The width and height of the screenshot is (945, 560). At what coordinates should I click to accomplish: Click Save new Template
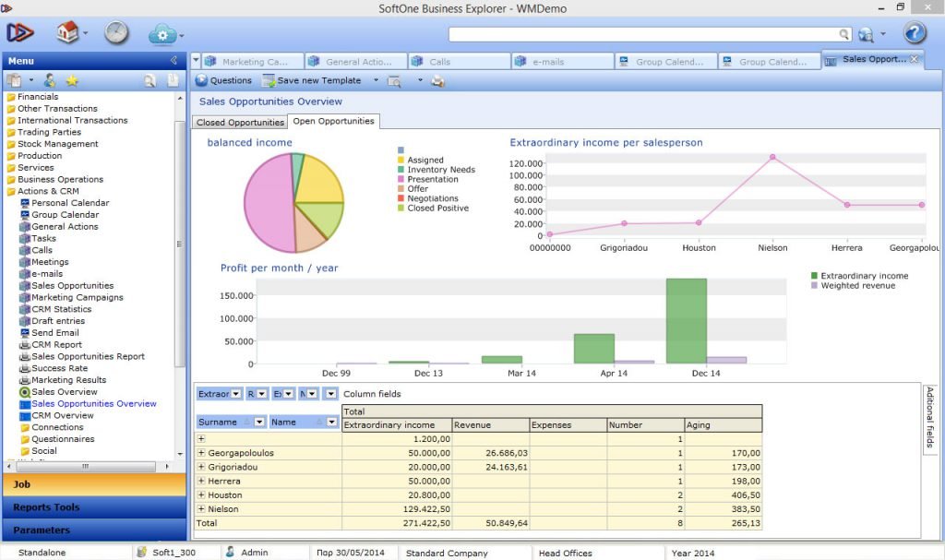click(312, 80)
